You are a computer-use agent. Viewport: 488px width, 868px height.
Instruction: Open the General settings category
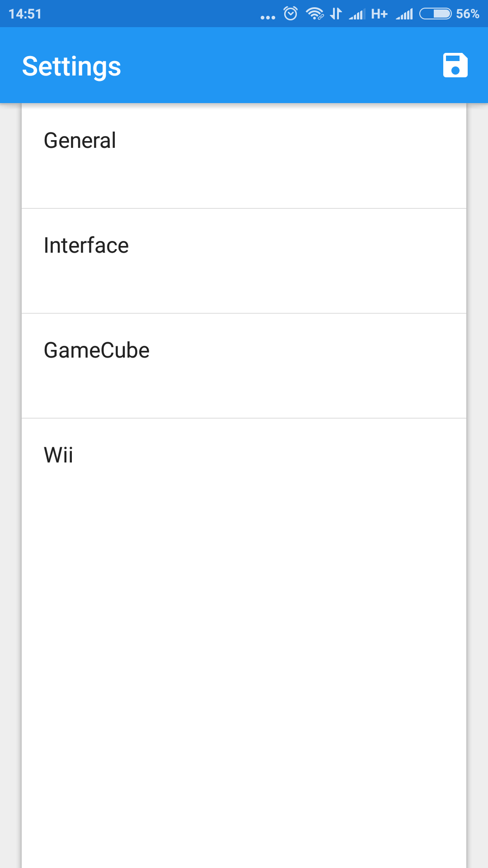click(x=244, y=156)
